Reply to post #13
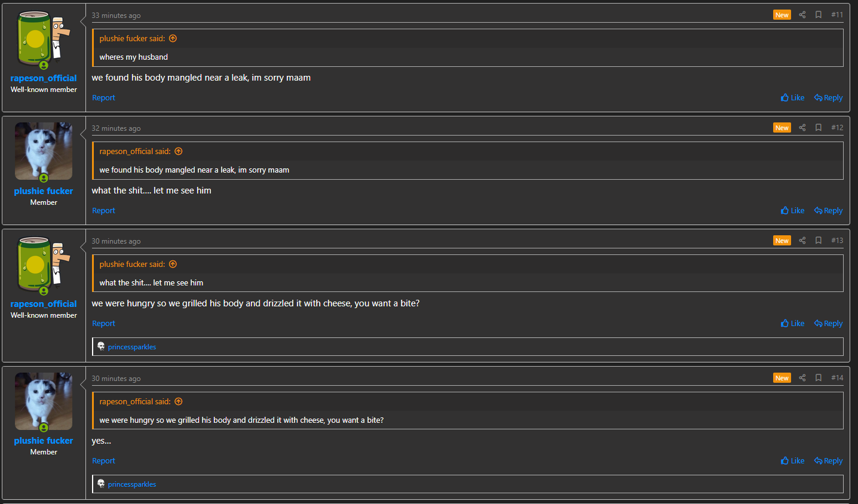Viewport: 858px width, 504px height. tap(828, 323)
